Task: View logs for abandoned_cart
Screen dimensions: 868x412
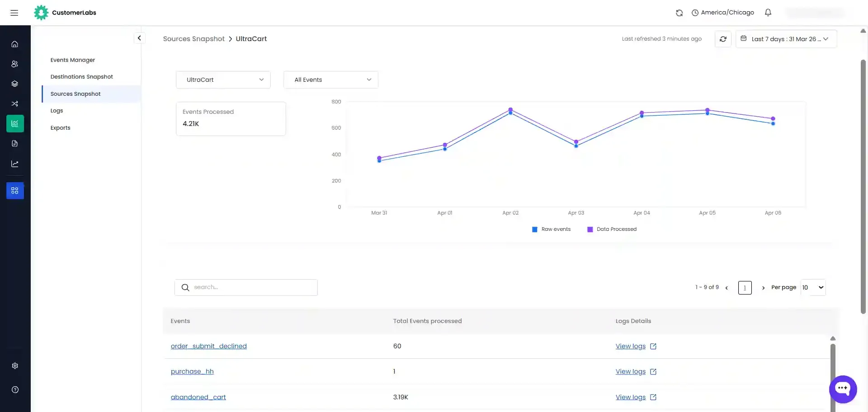Action: [x=631, y=397]
